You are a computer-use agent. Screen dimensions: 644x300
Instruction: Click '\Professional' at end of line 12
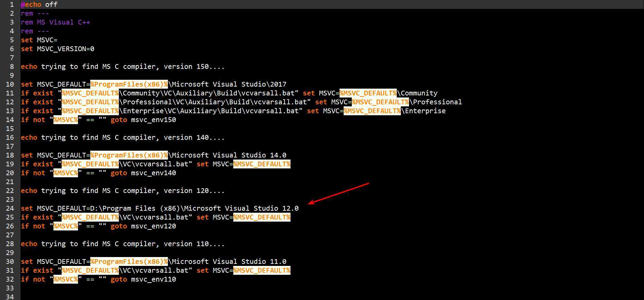coord(436,102)
